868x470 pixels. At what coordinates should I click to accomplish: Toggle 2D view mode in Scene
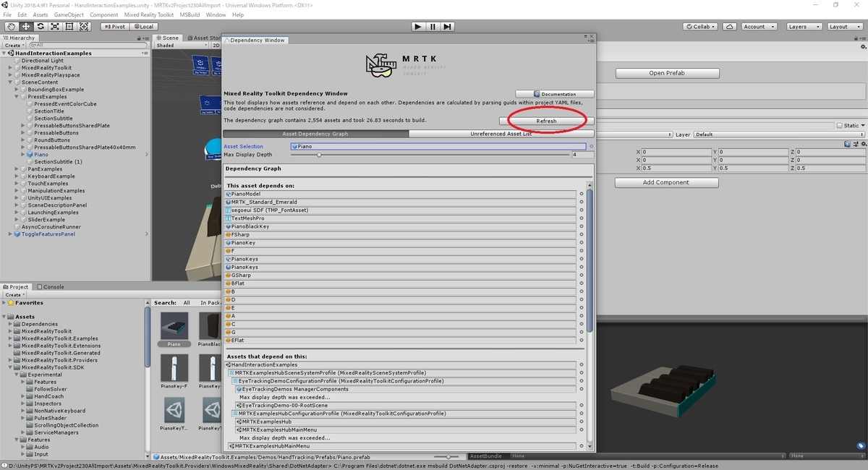click(216, 45)
